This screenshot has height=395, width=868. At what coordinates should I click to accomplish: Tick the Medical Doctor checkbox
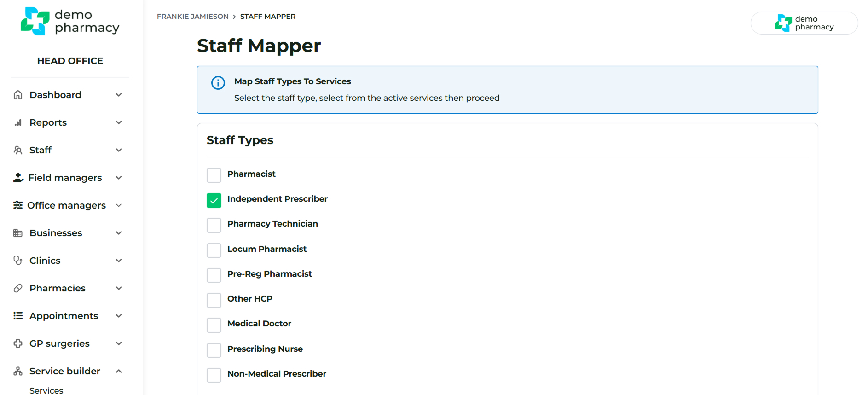[214, 325]
